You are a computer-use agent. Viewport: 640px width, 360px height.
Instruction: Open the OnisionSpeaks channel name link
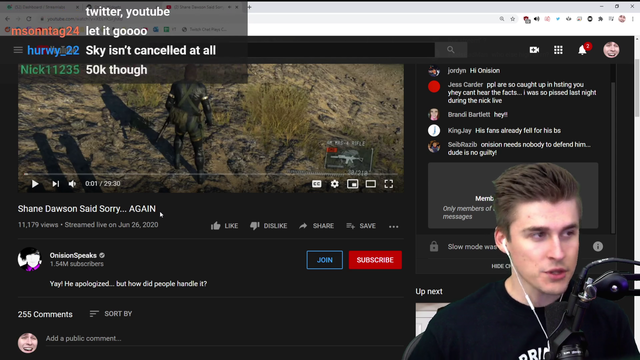click(x=73, y=256)
